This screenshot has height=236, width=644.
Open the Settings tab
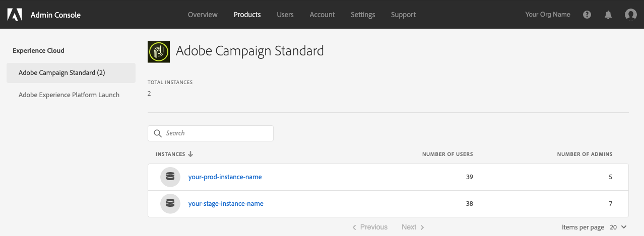point(363,15)
